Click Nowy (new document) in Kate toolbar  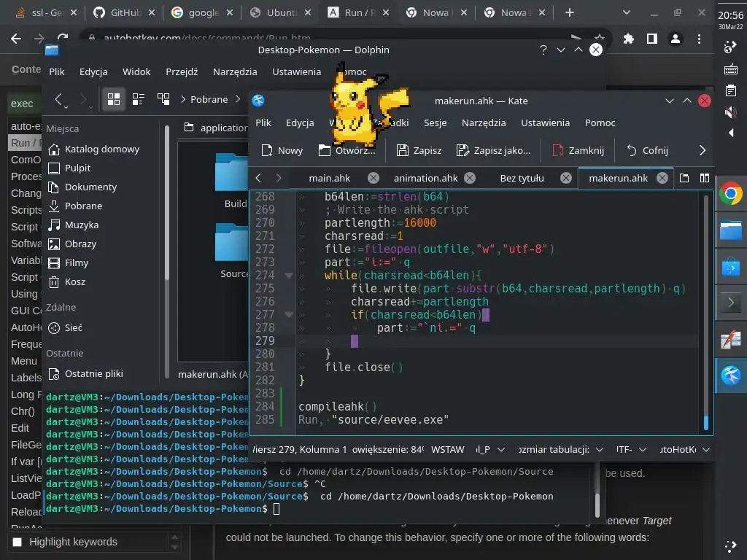click(x=282, y=150)
